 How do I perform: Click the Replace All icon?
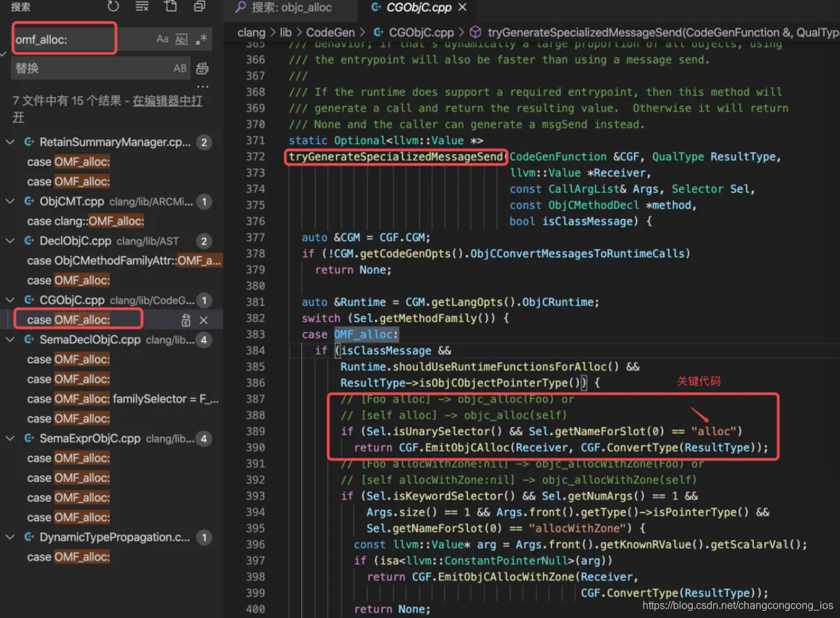203,68
